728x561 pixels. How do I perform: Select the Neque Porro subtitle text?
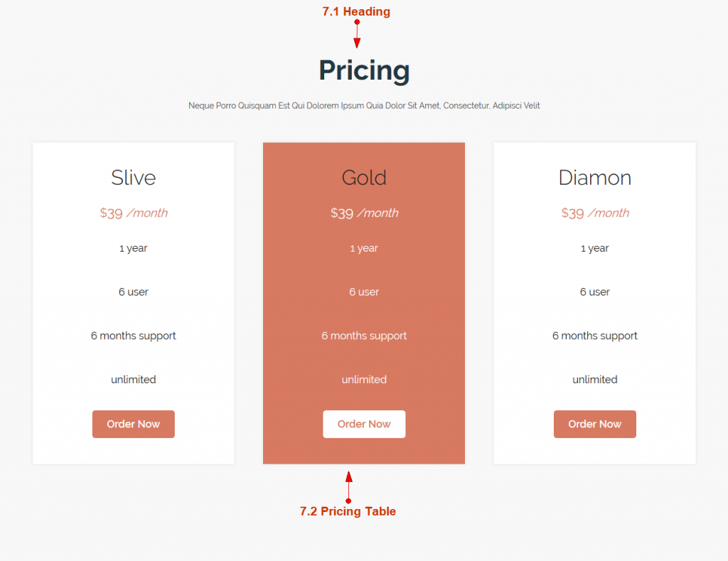tap(364, 105)
